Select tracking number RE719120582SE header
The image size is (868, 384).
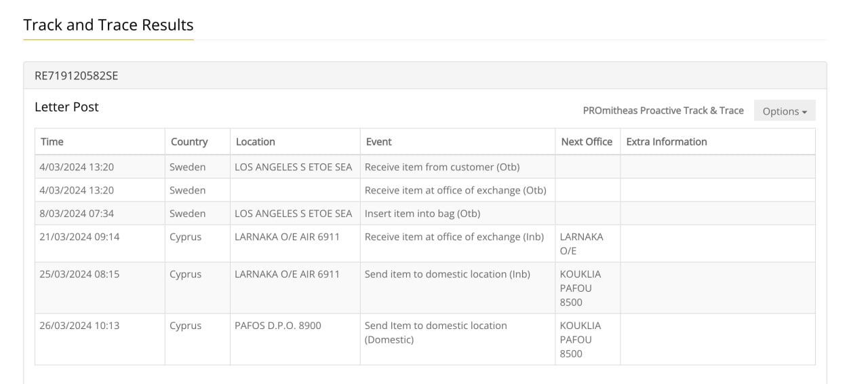77,76
